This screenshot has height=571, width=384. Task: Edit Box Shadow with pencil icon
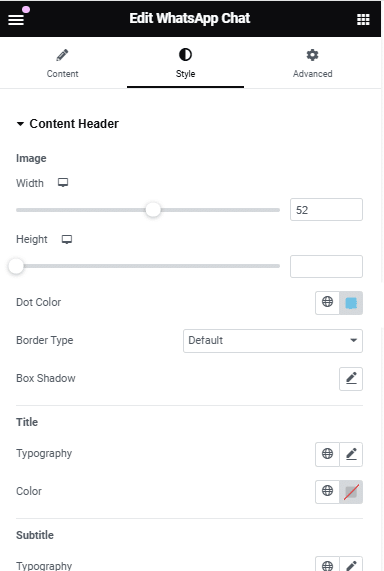pyautogui.click(x=351, y=379)
